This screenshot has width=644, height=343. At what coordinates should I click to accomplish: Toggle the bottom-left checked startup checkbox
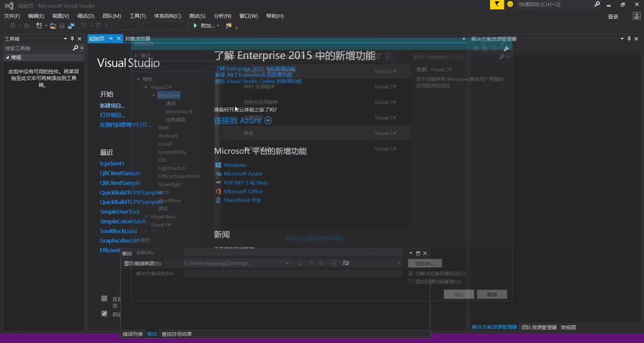click(104, 313)
